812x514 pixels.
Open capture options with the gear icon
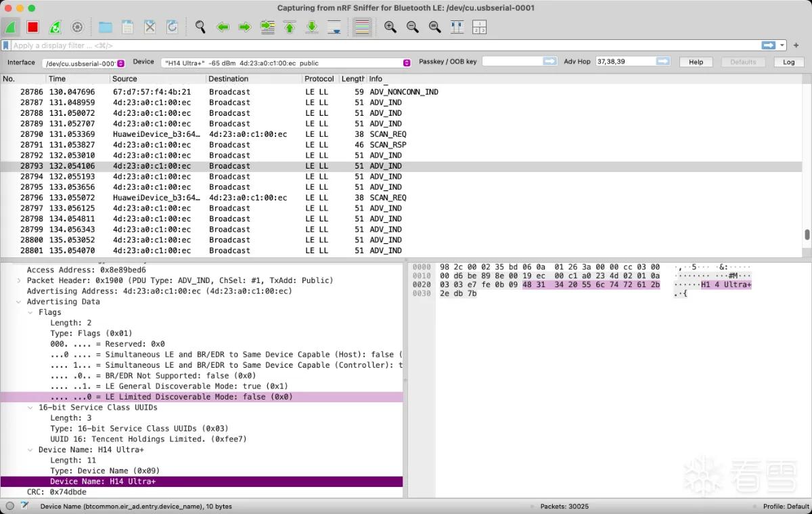pyautogui.click(x=77, y=27)
